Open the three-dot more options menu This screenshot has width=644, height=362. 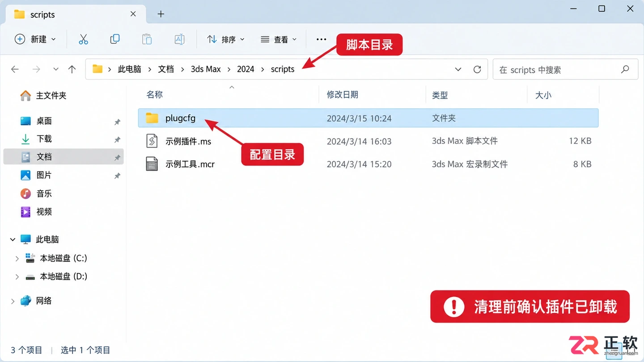point(321,39)
